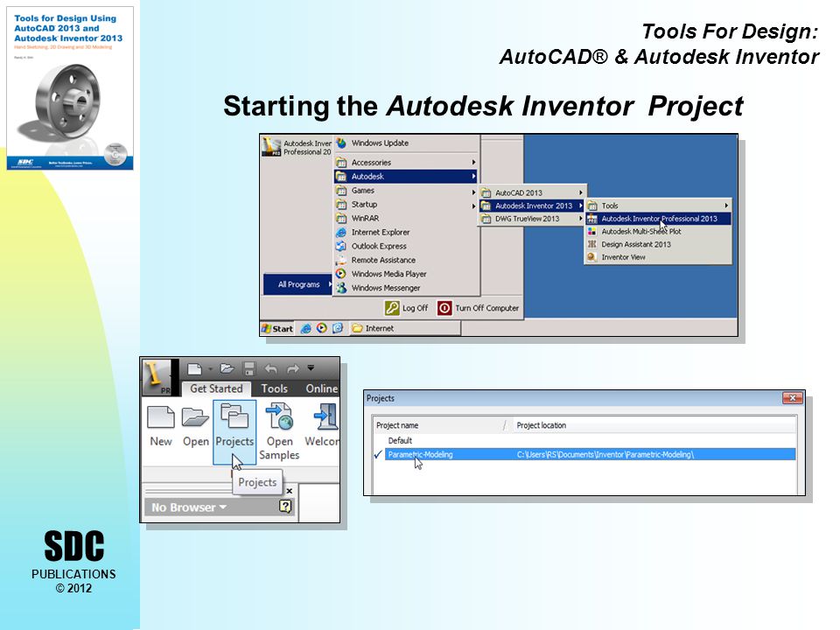840x630 pixels.
Task: Launch Windows Messenger entry
Action: [x=406, y=288]
